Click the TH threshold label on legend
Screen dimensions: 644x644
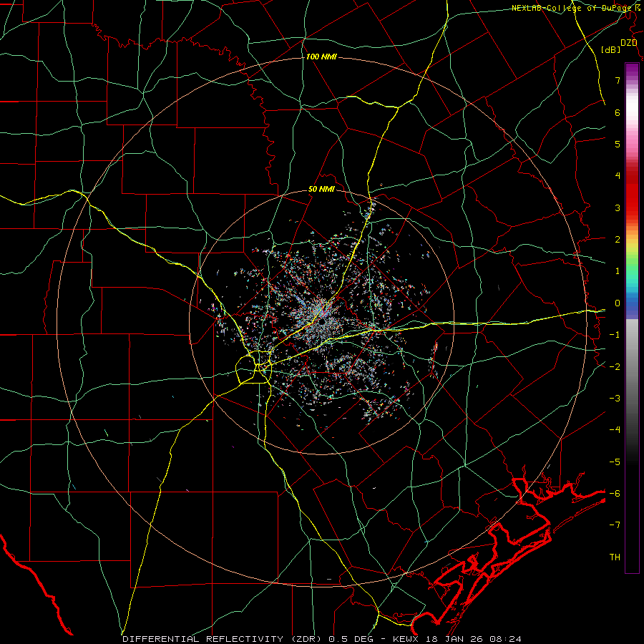click(615, 557)
